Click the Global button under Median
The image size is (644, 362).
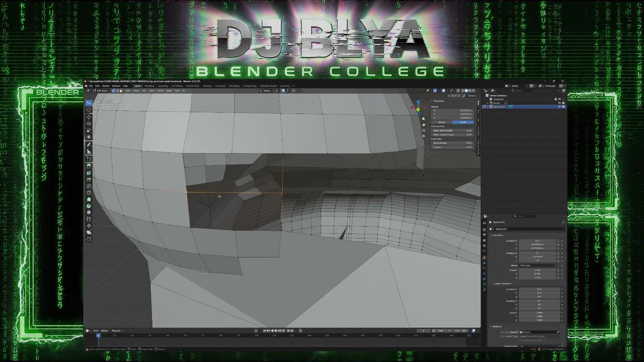(442, 122)
